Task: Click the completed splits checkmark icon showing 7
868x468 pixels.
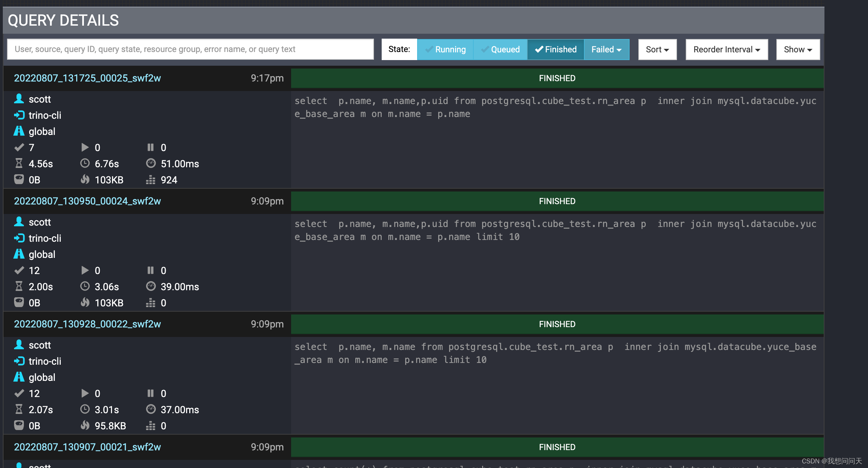Action: click(x=19, y=147)
